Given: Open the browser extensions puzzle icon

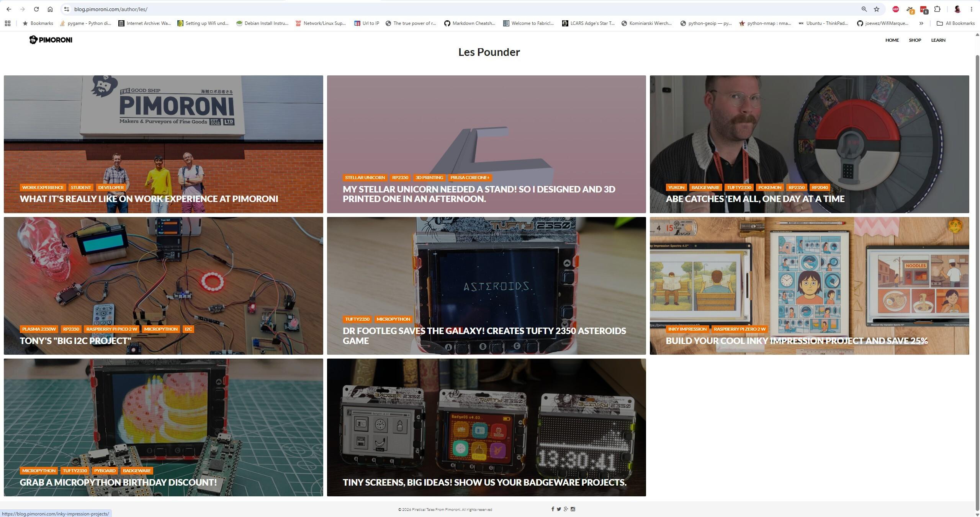Looking at the screenshot, I should [x=937, y=9].
